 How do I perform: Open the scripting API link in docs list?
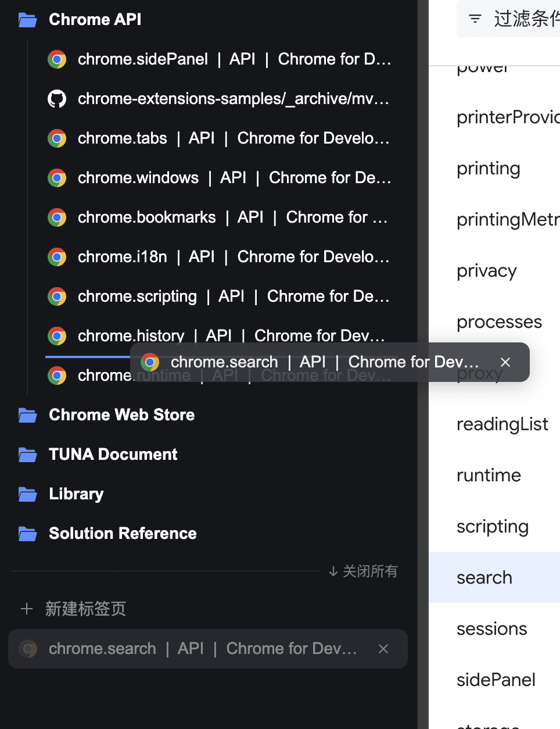[493, 527]
